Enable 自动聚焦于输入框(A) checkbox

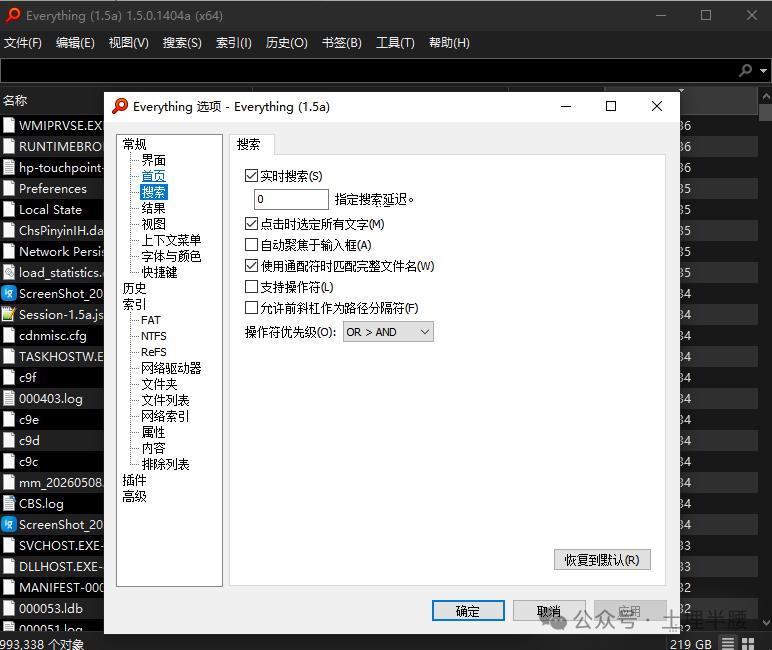click(251, 244)
